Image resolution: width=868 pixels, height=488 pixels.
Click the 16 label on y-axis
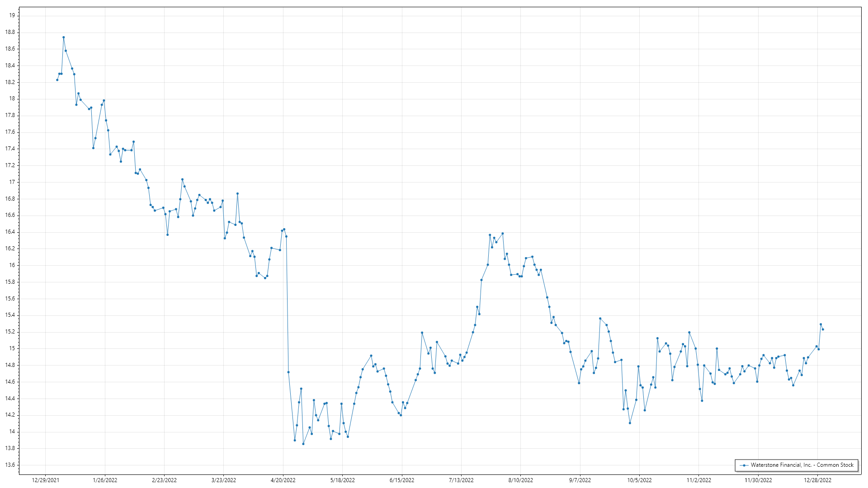12,265
